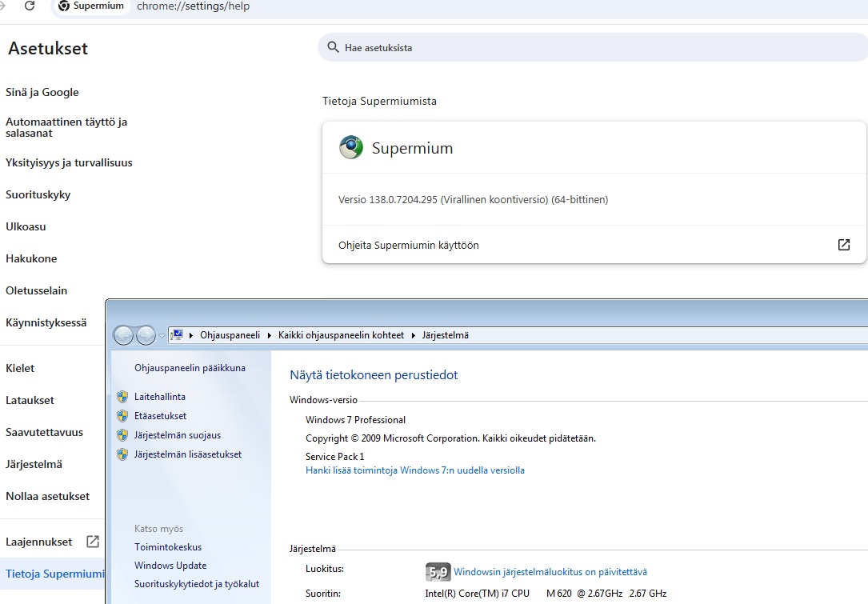
Task: Click Windowsin järjestelmäluokitus on päivitettävä link
Action: pyautogui.click(x=550, y=572)
